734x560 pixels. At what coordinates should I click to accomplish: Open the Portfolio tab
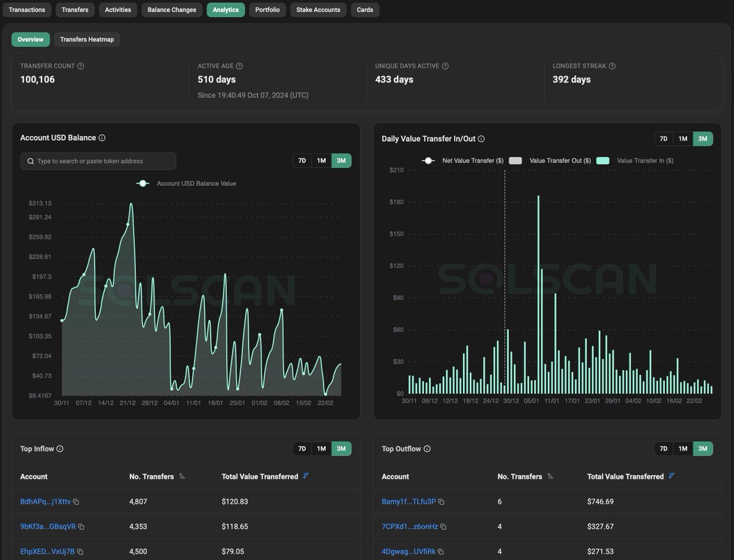coord(267,9)
